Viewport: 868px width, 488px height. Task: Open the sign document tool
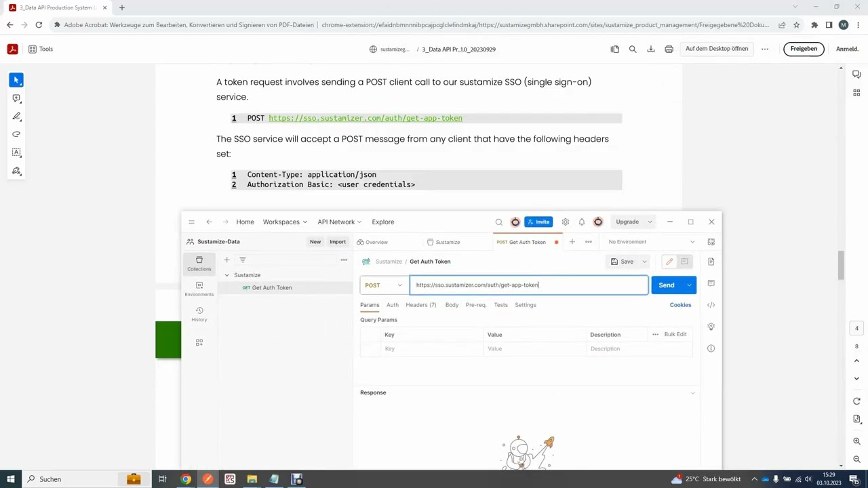coord(16,171)
